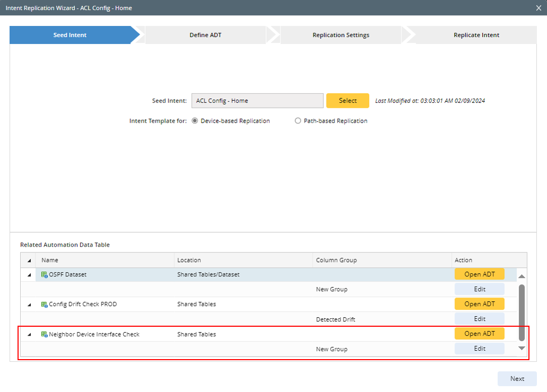This screenshot has height=392, width=547.
Task: Click the Neighbor Device Interface Check table icon
Action: 45,335
